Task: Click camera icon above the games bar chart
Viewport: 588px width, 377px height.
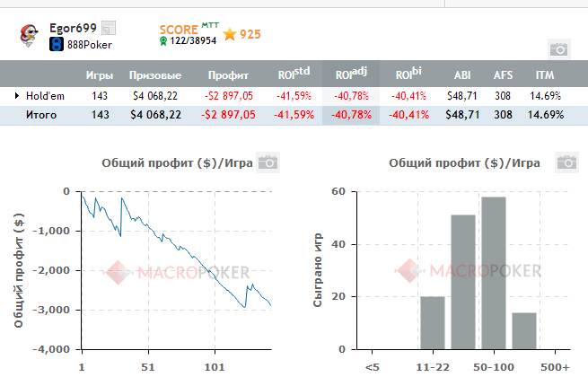Action: coord(566,162)
